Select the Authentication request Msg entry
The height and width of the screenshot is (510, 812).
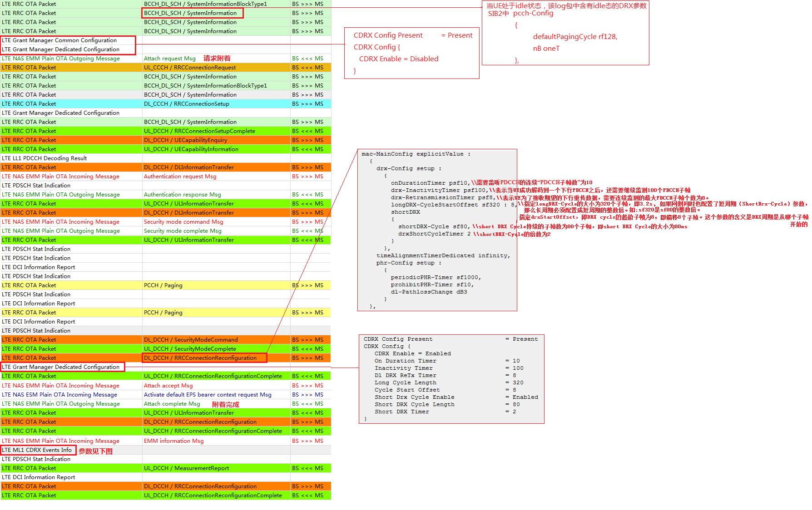[x=180, y=177]
